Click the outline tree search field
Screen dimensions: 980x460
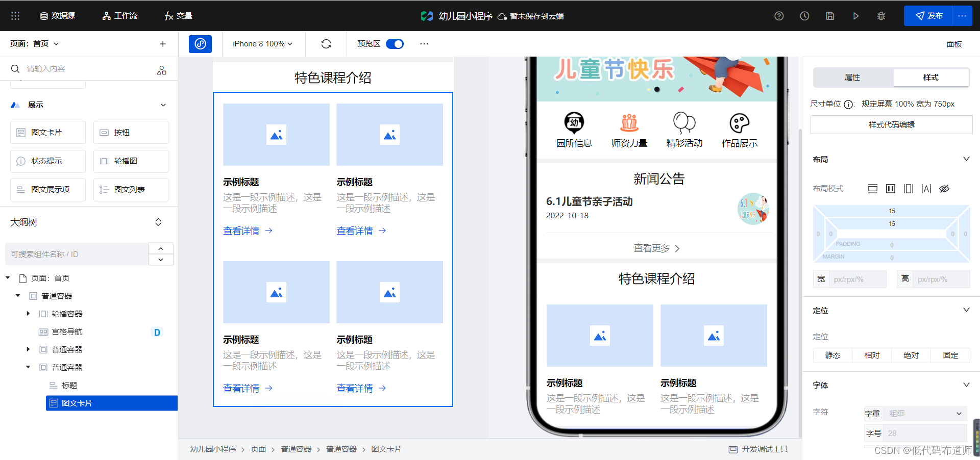pyautogui.click(x=77, y=254)
